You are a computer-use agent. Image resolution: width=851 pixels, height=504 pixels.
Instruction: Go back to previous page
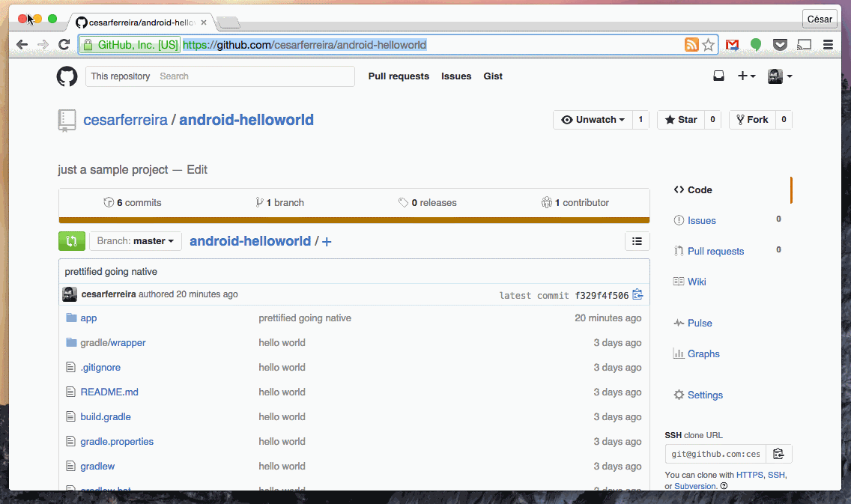pos(22,44)
